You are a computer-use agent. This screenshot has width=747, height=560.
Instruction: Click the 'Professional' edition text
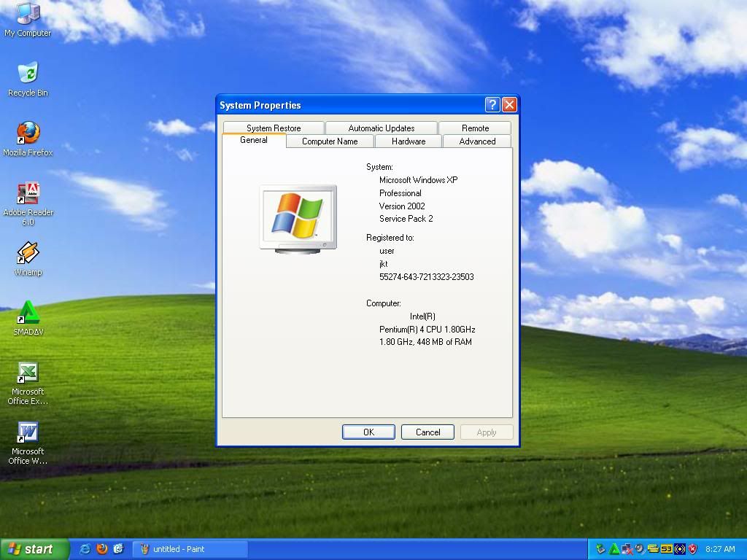coord(400,192)
